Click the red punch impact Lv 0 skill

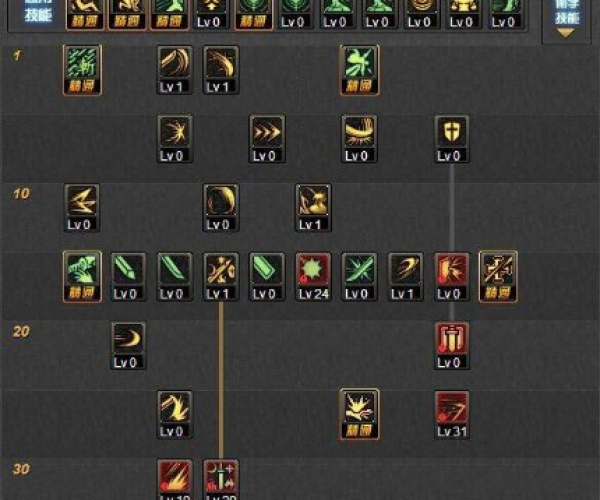tap(452, 277)
